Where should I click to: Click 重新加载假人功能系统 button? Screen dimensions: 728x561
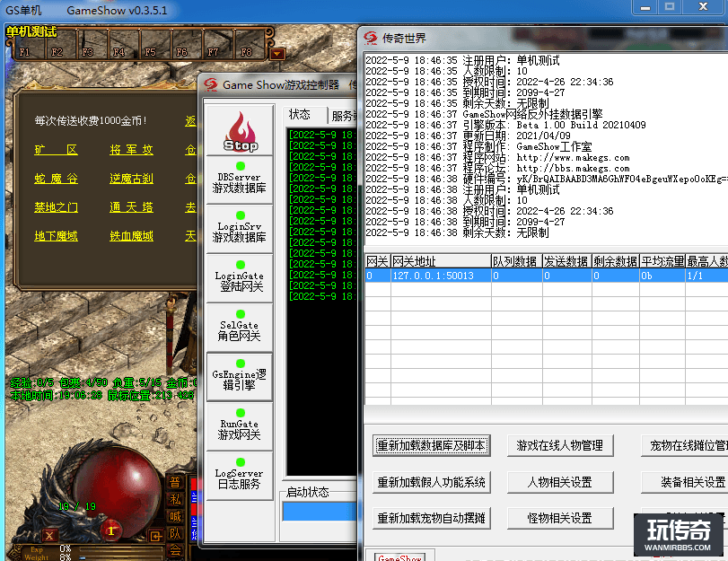coord(431,482)
